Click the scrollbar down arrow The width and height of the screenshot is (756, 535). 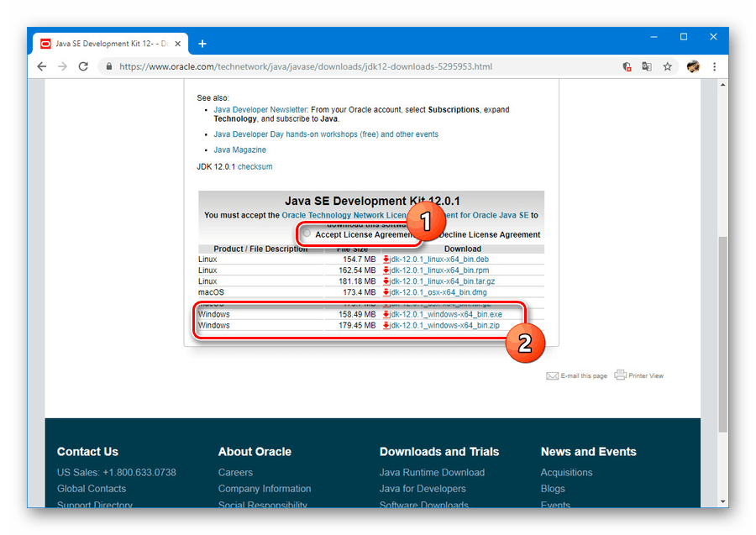click(x=722, y=501)
